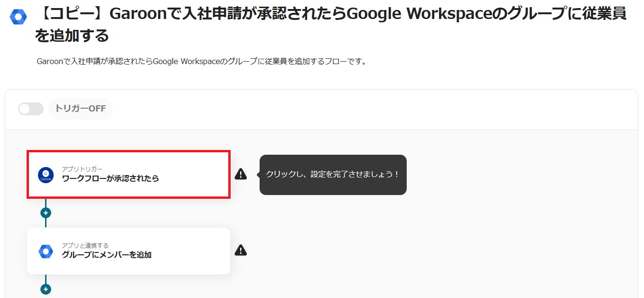Toggle the trigger ON/OFF switch
The image size is (644, 298).
coord(30,109)
